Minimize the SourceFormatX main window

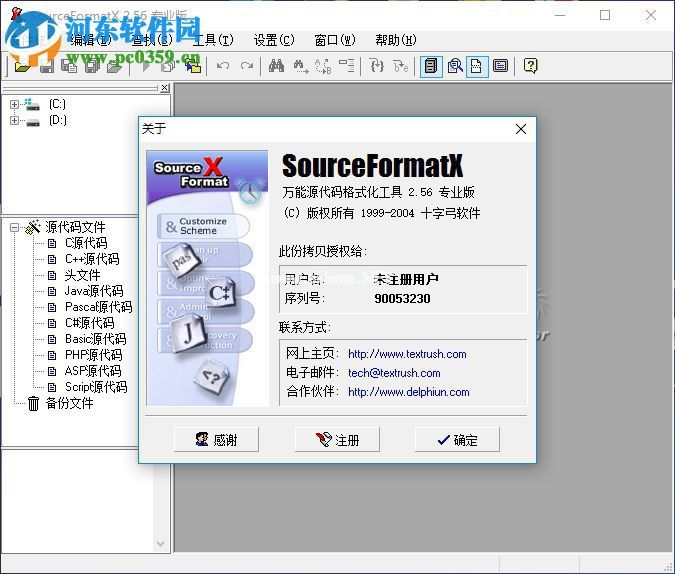(x=560, y=16)
